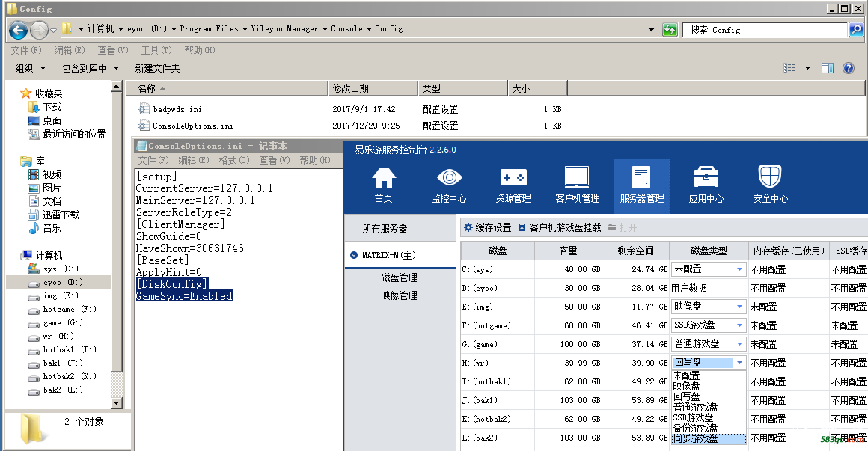This screenshot has height=451, width=868.
Task: Open the 组织 organize dropdown menu
Action: (28, 68)
